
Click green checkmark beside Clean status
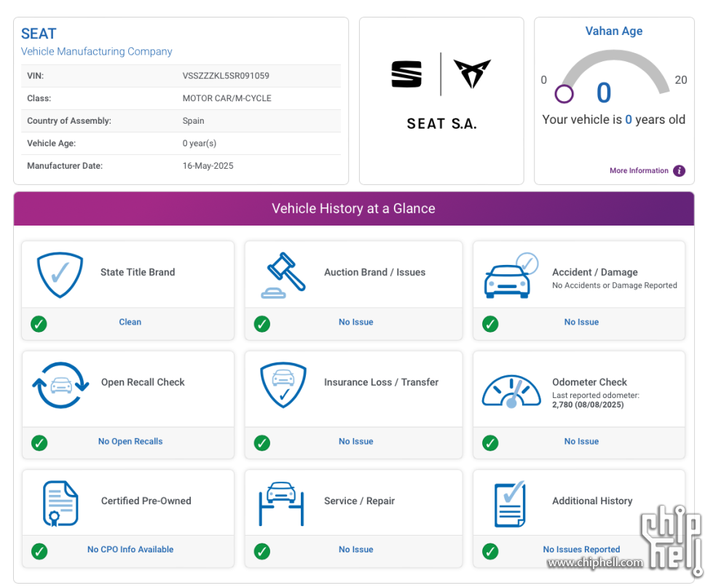click(39, 324)
